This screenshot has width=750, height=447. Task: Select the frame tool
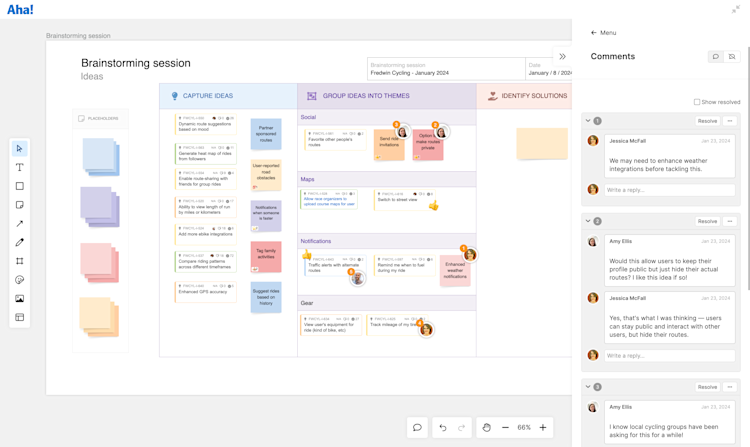[x=19, y=261]
